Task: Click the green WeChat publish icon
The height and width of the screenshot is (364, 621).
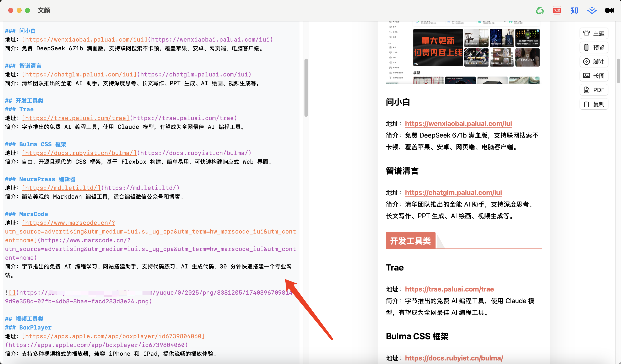Action: (540, 10)
